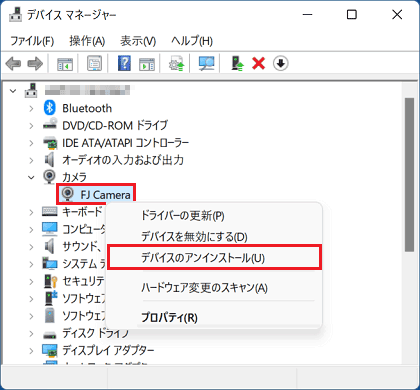Click the security device key icon
The height and width of the screenshot is (390, 420).
(51, 281)
